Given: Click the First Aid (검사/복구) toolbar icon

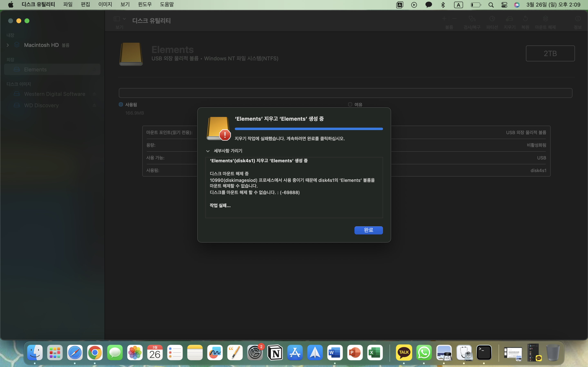Looking at the screenshot, I should point(472,19).
